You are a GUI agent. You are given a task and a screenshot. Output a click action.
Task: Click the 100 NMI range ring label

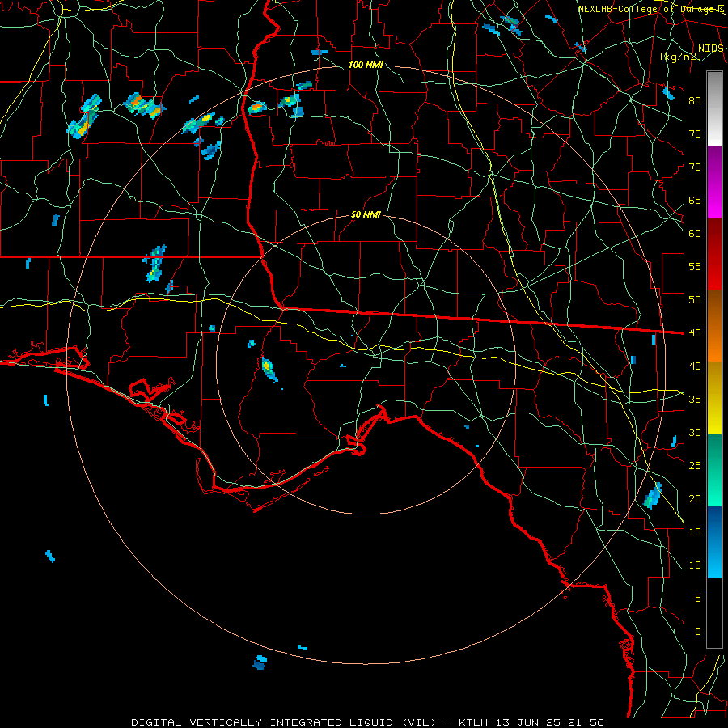tap(366, 65)
